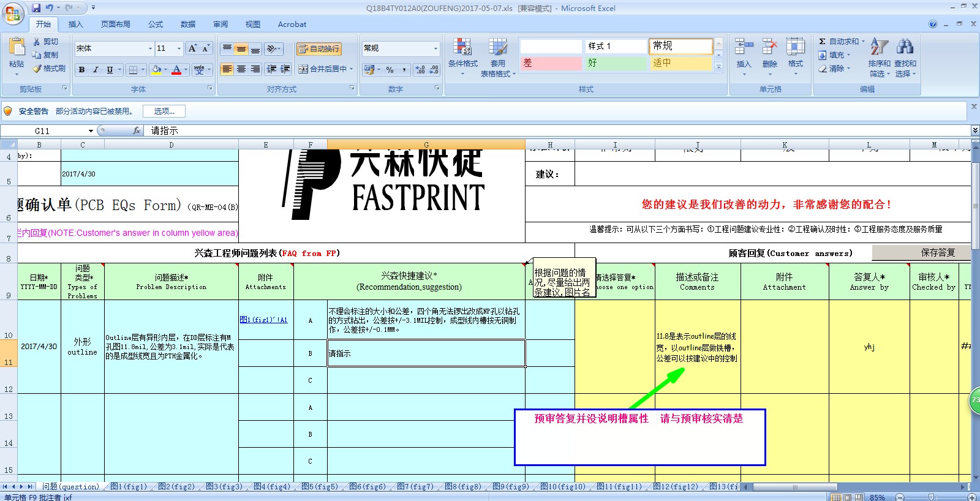Click the Cut (剪切) scissors icon
The height and width of the screenshot is (501, 980).
pyautogui.click(x=37, y=42)
